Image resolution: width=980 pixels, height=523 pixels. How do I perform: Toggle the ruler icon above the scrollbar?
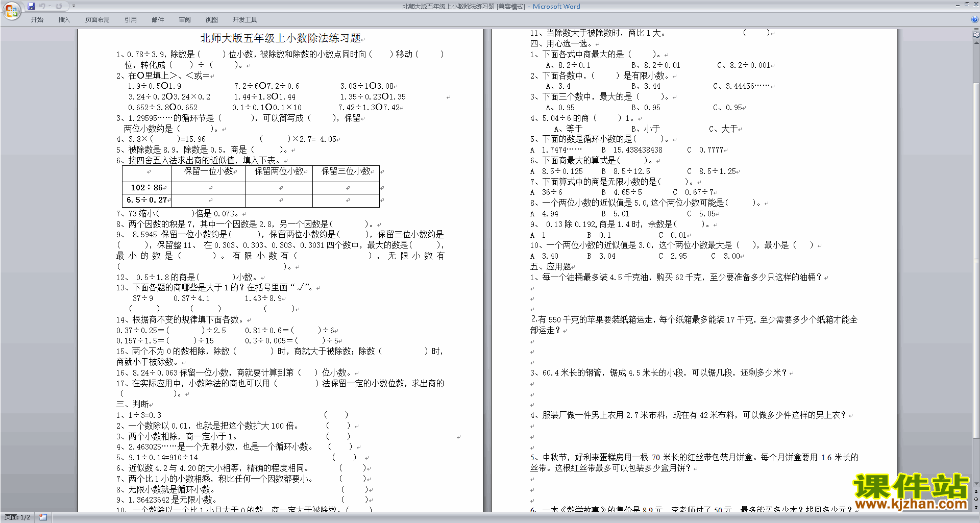pos(976,35)
